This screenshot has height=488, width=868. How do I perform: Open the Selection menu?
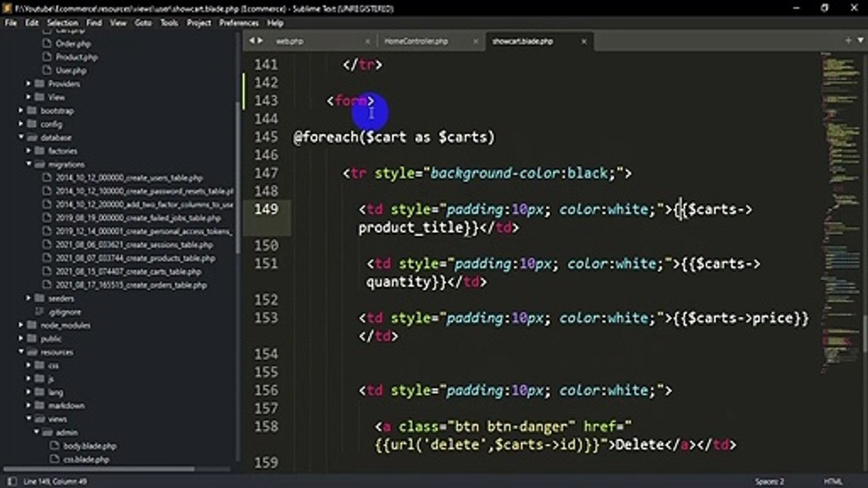coord(62,23)
